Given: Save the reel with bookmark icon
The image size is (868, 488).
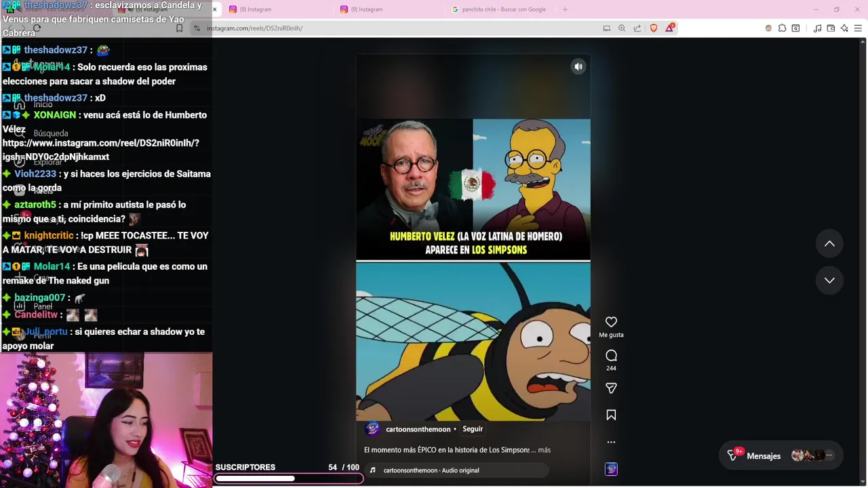Looking at the screenshot, I should (x=611, y=415).
